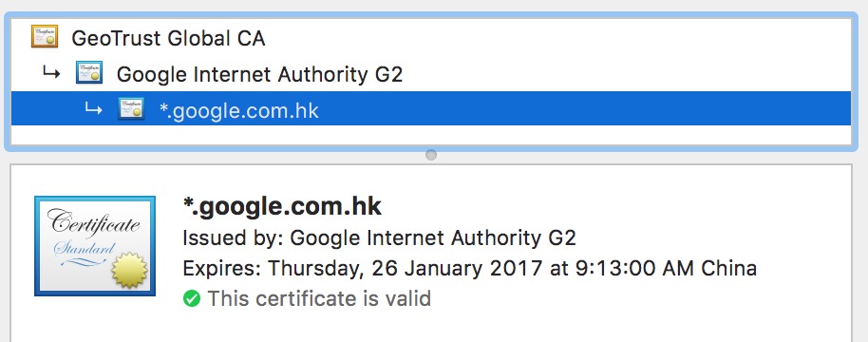Click the Google Internet Authority G2 certificate icon

(x=89, y=72)
